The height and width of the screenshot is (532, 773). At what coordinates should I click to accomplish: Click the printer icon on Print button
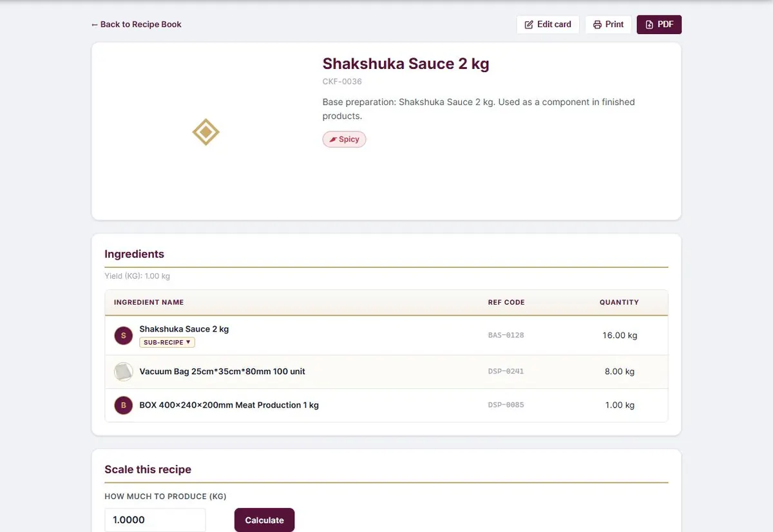(x=597, y=24)
